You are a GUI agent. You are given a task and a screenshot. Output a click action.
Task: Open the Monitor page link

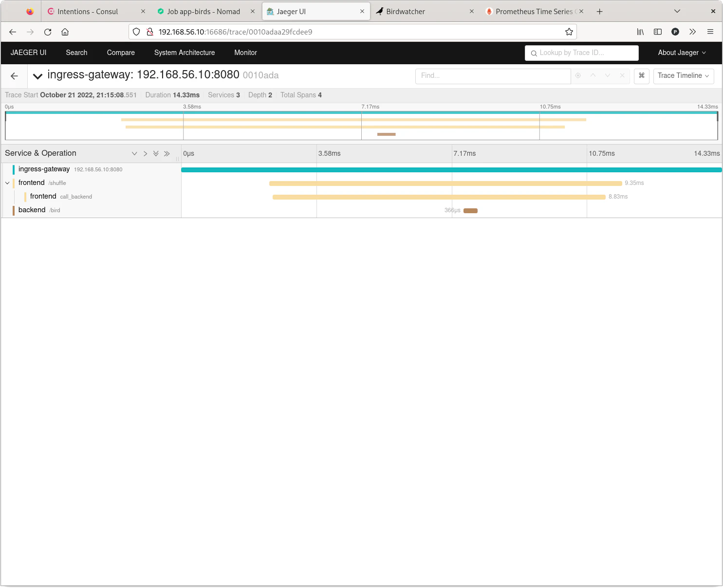coord(245,53)
